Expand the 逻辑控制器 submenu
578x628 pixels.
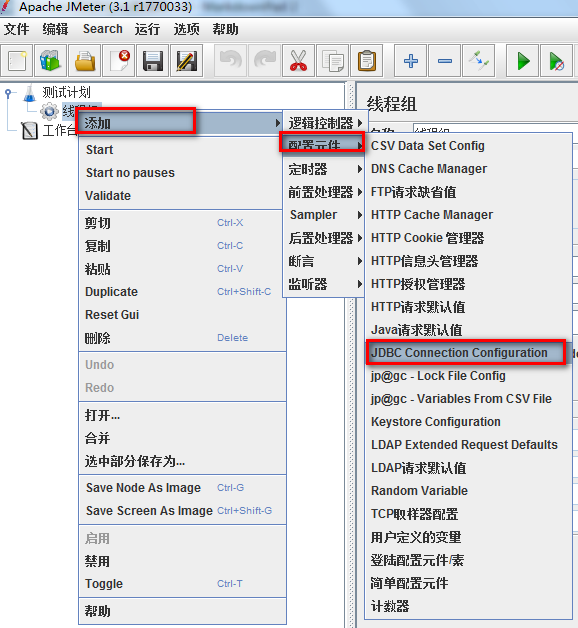point(324,123)
